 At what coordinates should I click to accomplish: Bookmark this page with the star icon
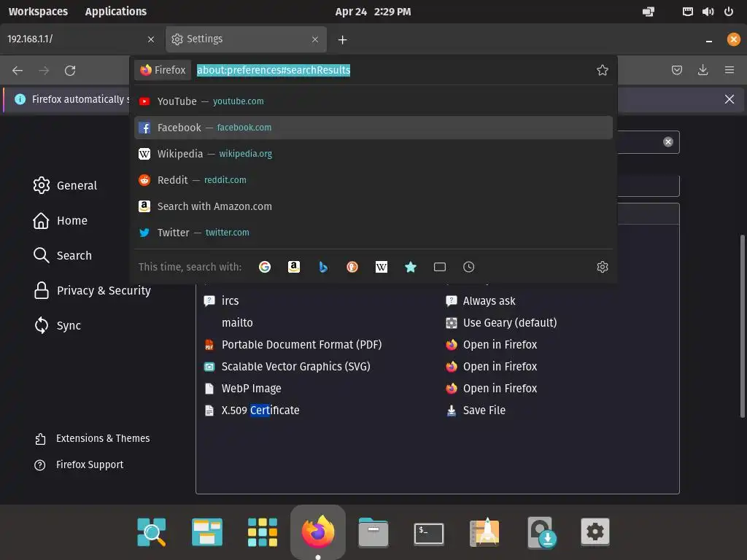tap(602, 70)
